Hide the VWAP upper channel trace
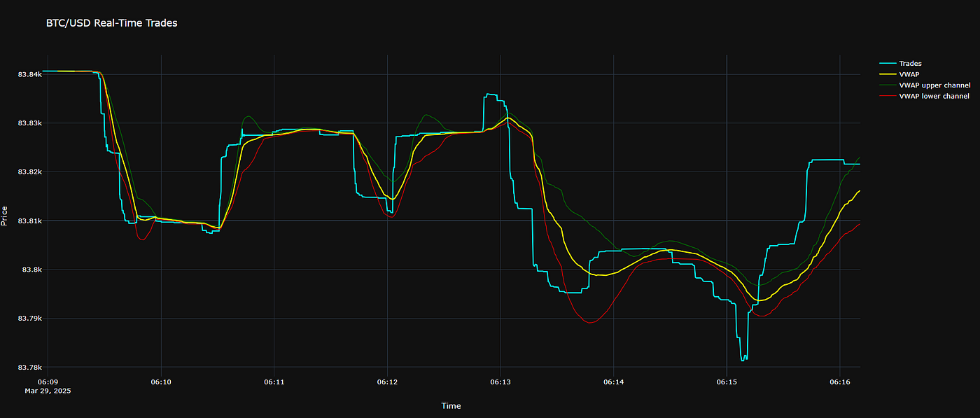The width and height of the screenshot is (980, 418). (924, 85)
